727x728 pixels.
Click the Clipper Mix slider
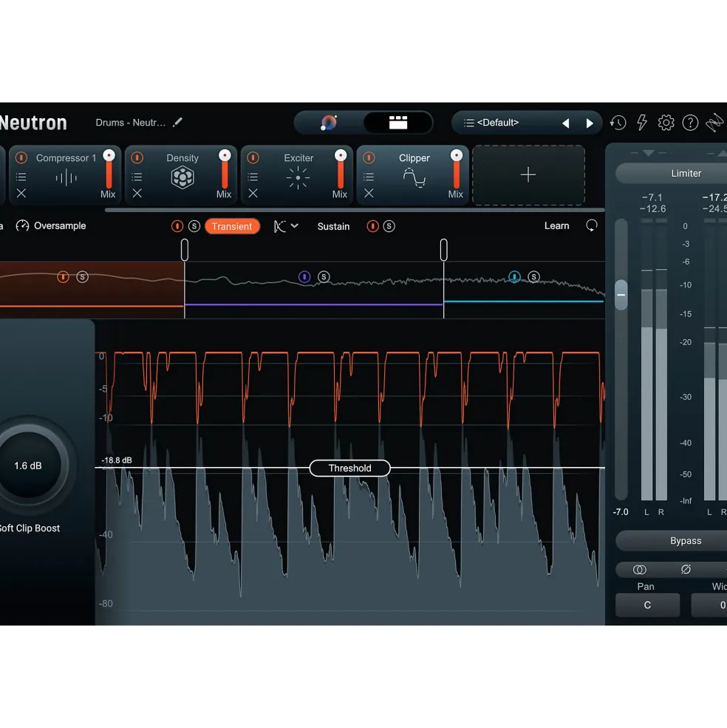coord(457,171)
